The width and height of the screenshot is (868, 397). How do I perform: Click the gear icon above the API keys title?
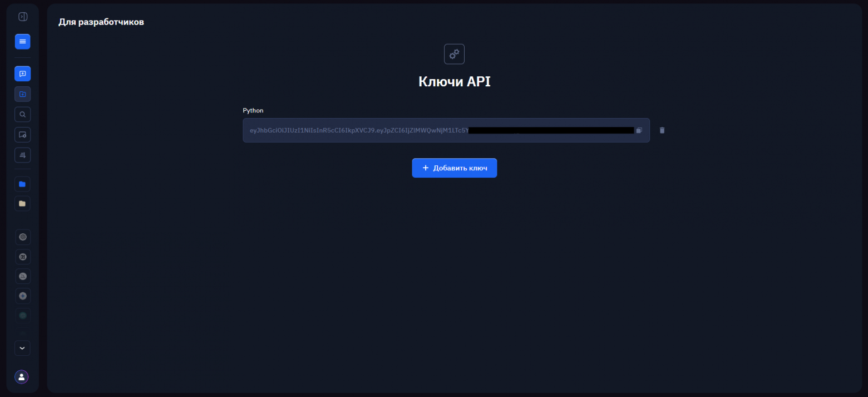tap(454, 54)
